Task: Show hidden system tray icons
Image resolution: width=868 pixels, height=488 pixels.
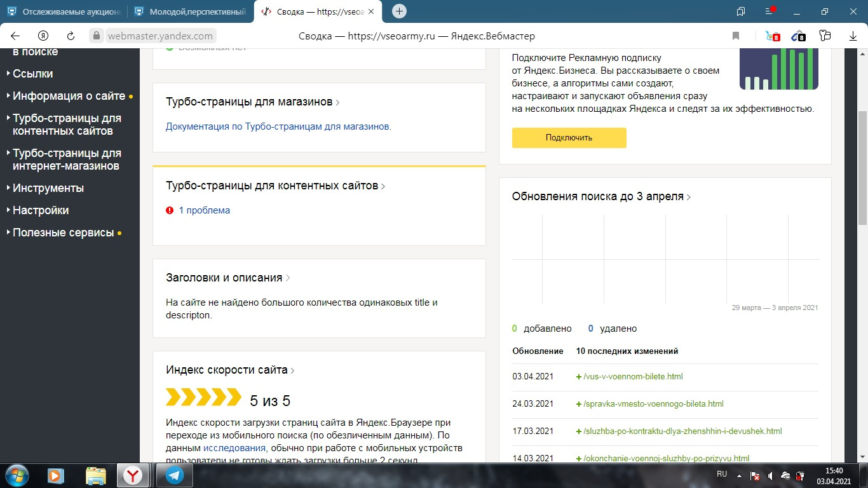Action: click(x=738, y=475)
